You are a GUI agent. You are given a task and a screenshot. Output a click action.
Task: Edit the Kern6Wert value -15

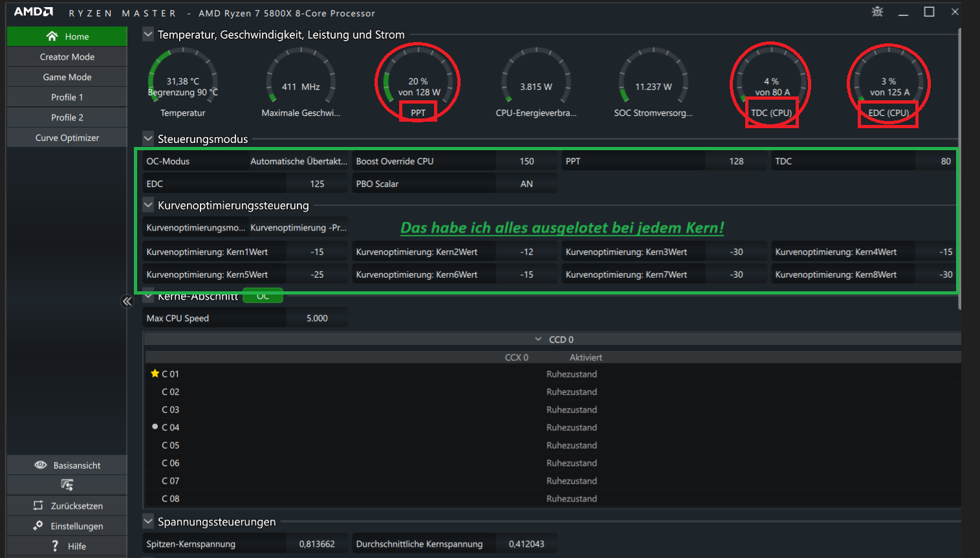tap(527, 274)
